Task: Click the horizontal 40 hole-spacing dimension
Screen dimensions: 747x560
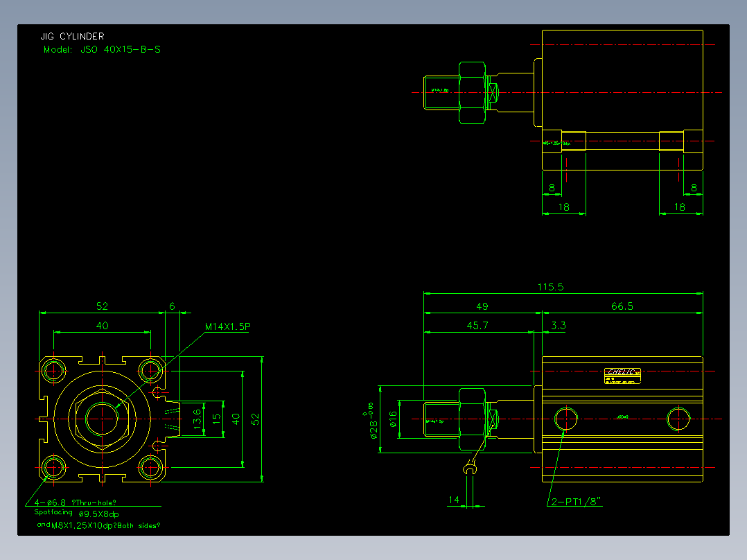Action: click(x=103, y=326)
